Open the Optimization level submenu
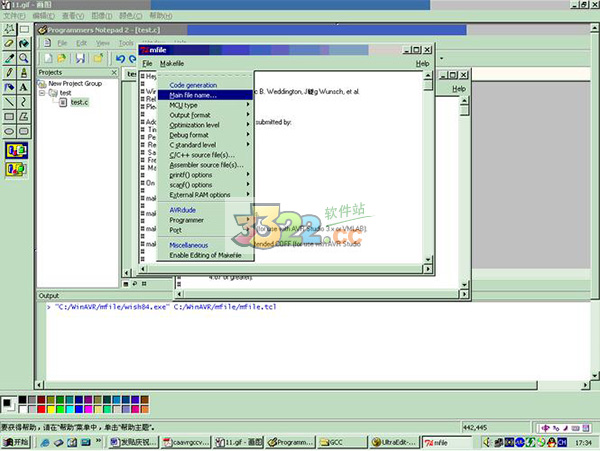 click(194, 125)
